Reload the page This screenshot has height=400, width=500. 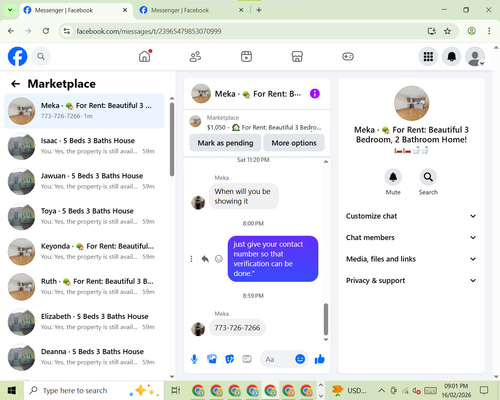(x=46, y=31)
